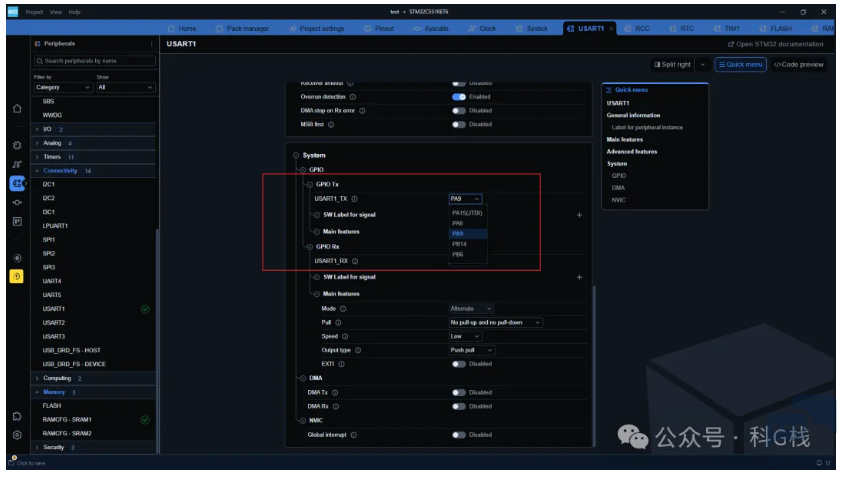Enable the MSB first toggle
Viewport: 845px width, 477px height.
(x=459, y=124)
